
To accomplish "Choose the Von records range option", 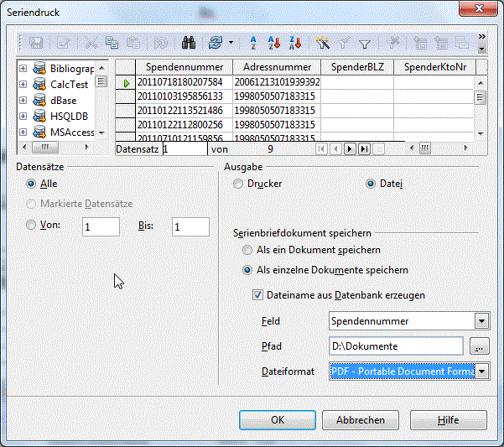I will click(x=32, y=225).
